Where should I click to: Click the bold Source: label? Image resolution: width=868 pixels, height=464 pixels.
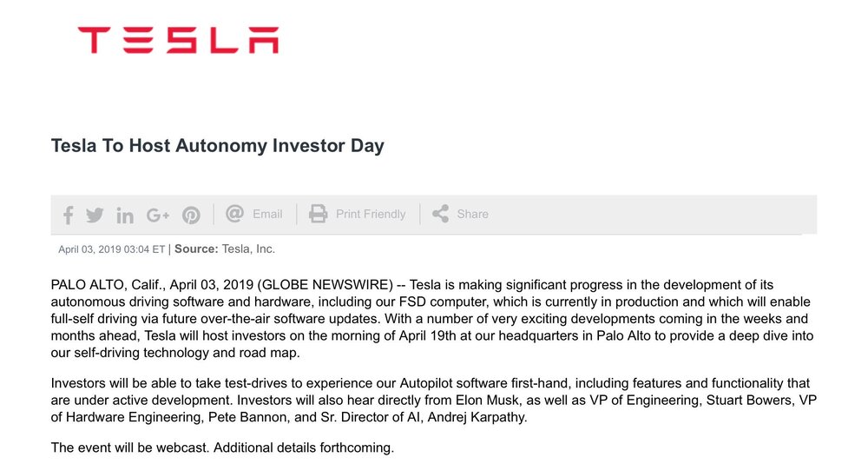194,249
